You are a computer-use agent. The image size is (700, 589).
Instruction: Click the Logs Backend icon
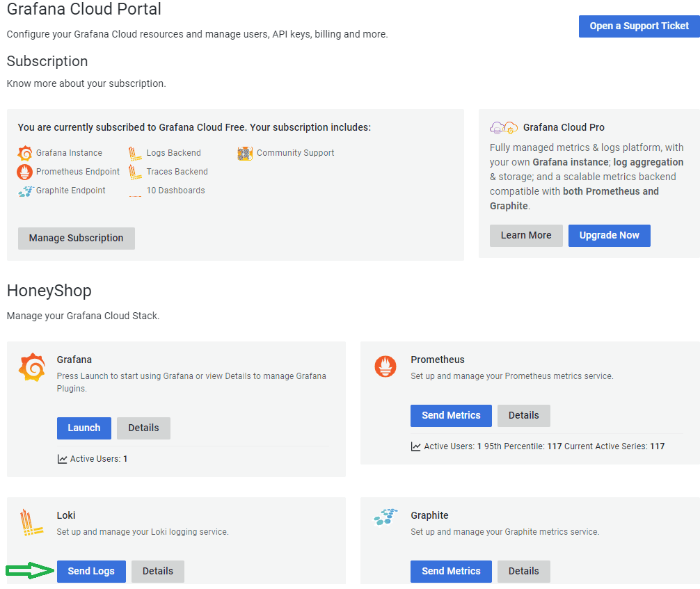135,153
